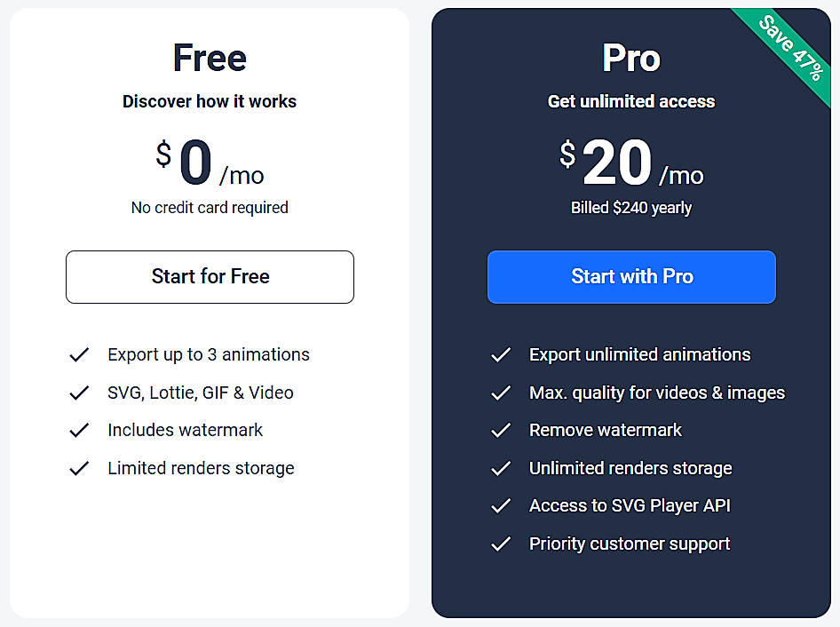Click Start for Free
The image size is (840, 627).
coord(210,277)
